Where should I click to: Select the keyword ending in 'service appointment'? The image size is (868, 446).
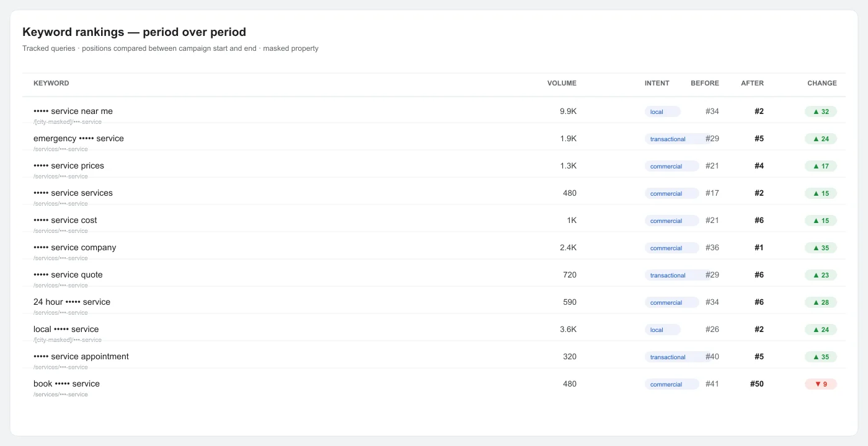tap(81, 357)
